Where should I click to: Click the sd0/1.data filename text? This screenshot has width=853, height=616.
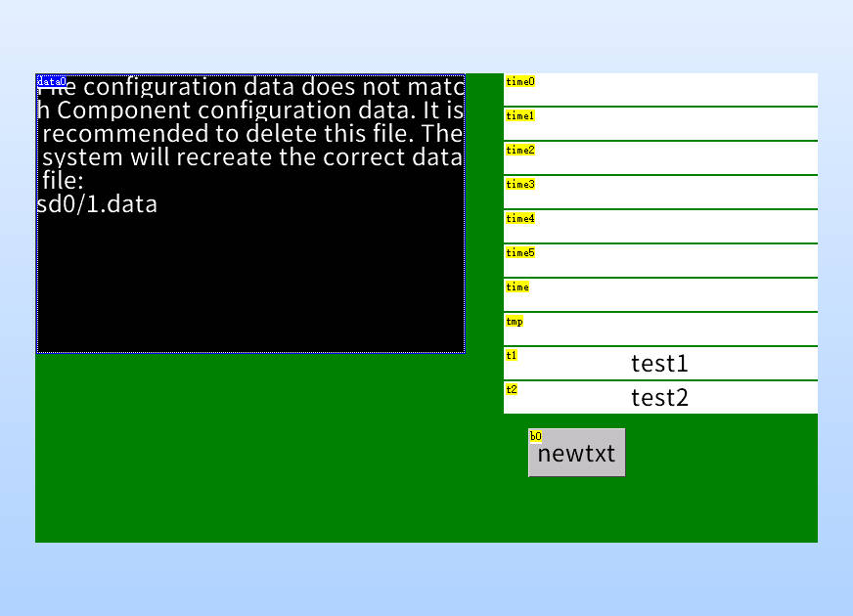tap(97, 203)
